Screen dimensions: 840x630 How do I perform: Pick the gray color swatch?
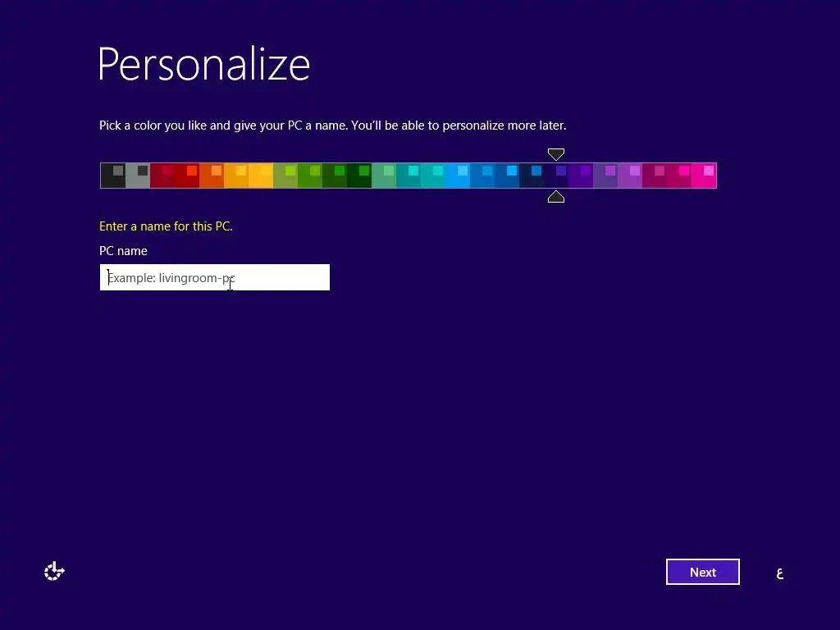coord(138,176)
